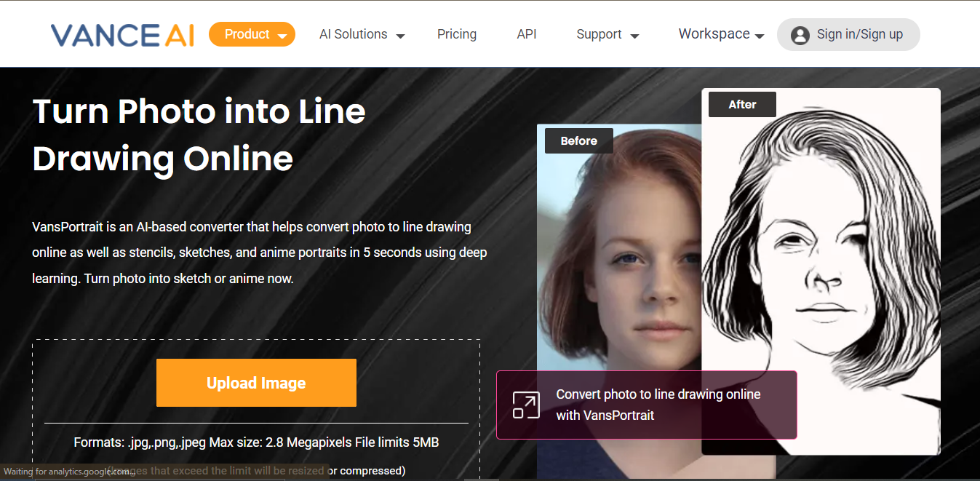Click the VansPortrait description paragraph

[x=260, y=253]
